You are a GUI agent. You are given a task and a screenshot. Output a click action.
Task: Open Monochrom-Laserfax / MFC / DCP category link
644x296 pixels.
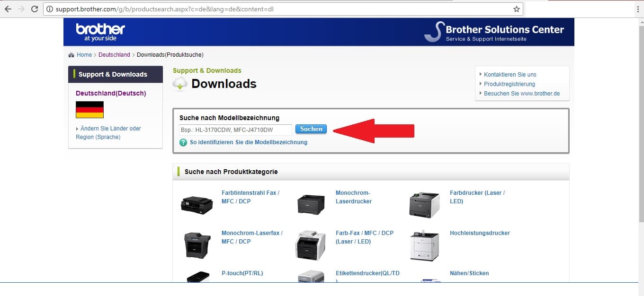click(252, 237)
